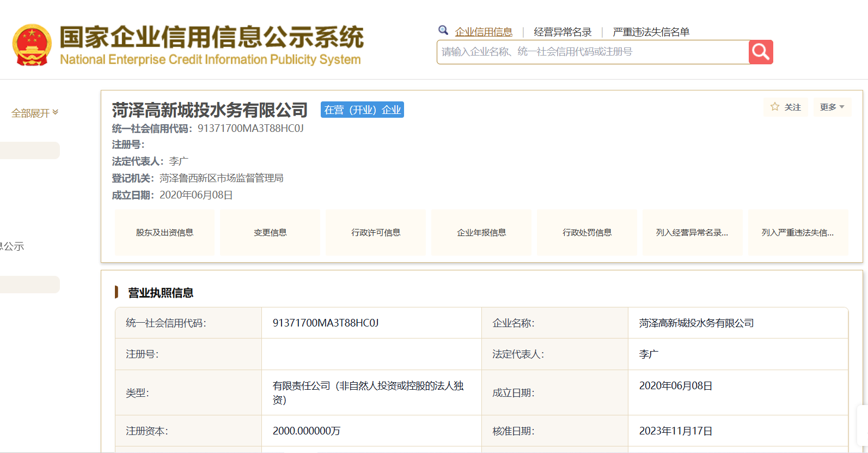Click the national emblem logo
Screen dimensions: 868x453
32,45
